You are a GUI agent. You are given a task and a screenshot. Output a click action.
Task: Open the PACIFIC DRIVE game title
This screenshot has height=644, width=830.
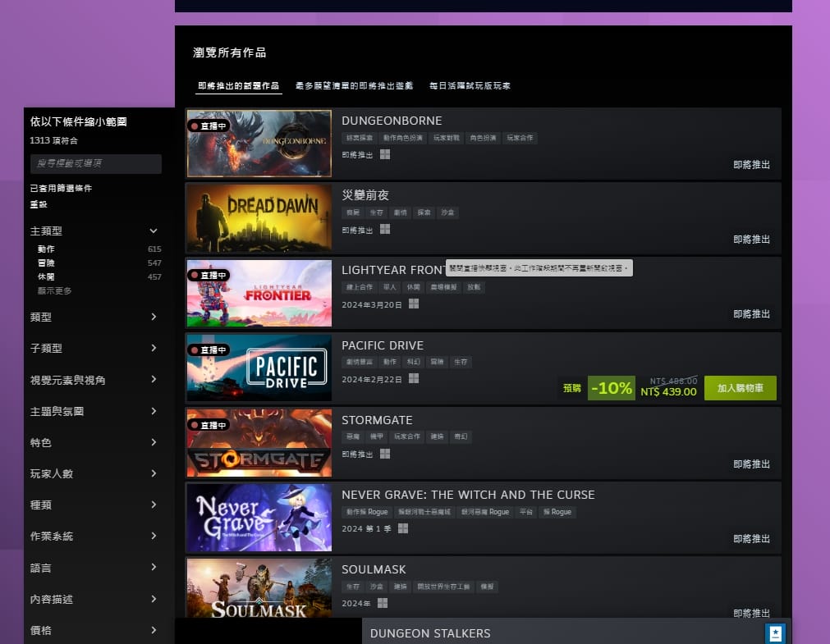tap(383, 345)
